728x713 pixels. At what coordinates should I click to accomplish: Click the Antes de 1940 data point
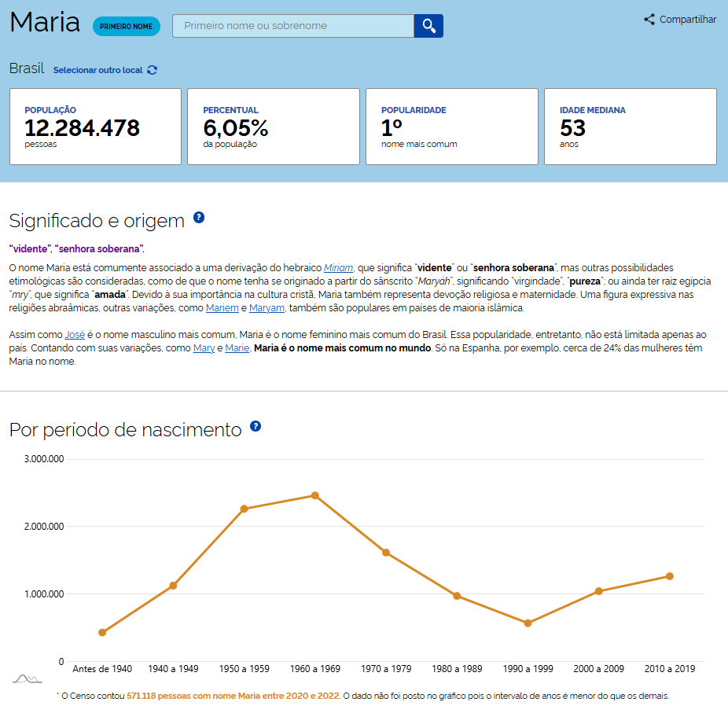tap(102, 632)
